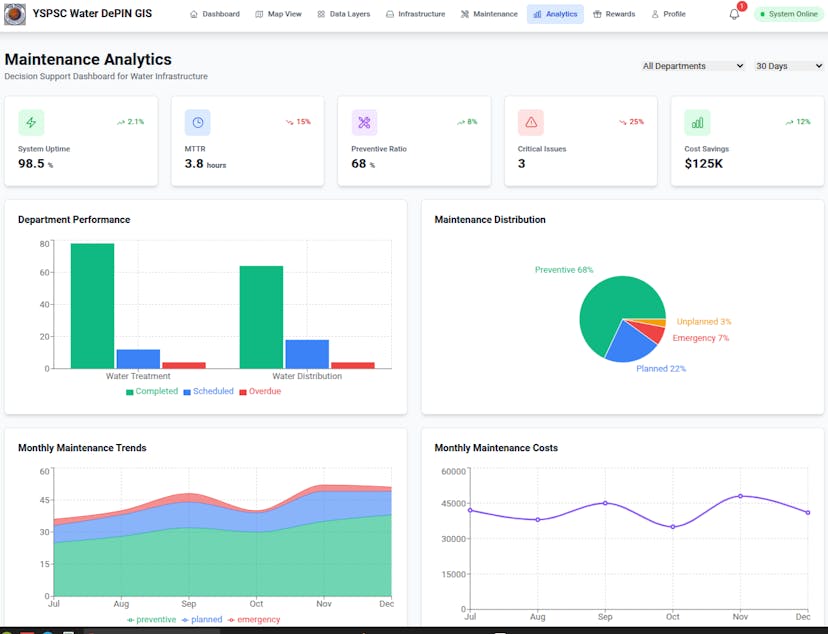Click the Nov data point on costs chart
The image size is (828, 634).
740,496
